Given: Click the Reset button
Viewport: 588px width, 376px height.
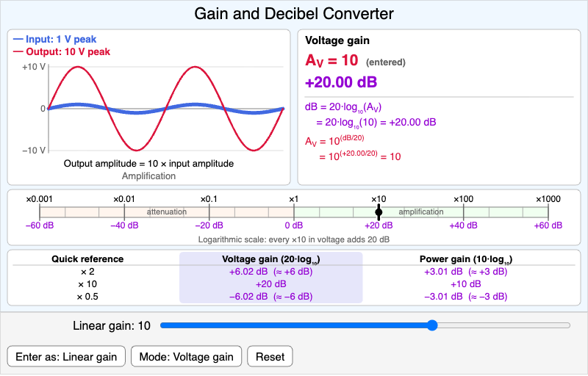Looking at the screenshot, I should (270, 356).
